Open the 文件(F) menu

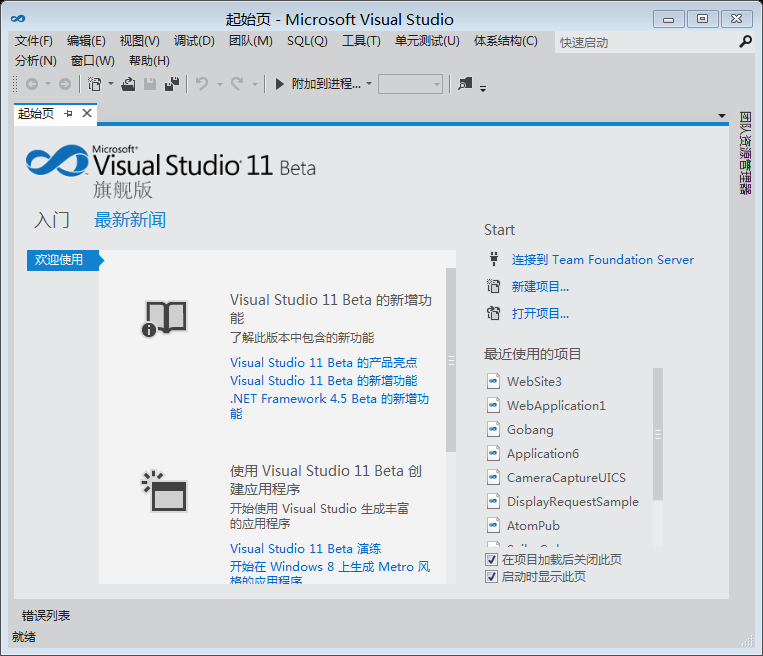34,41
